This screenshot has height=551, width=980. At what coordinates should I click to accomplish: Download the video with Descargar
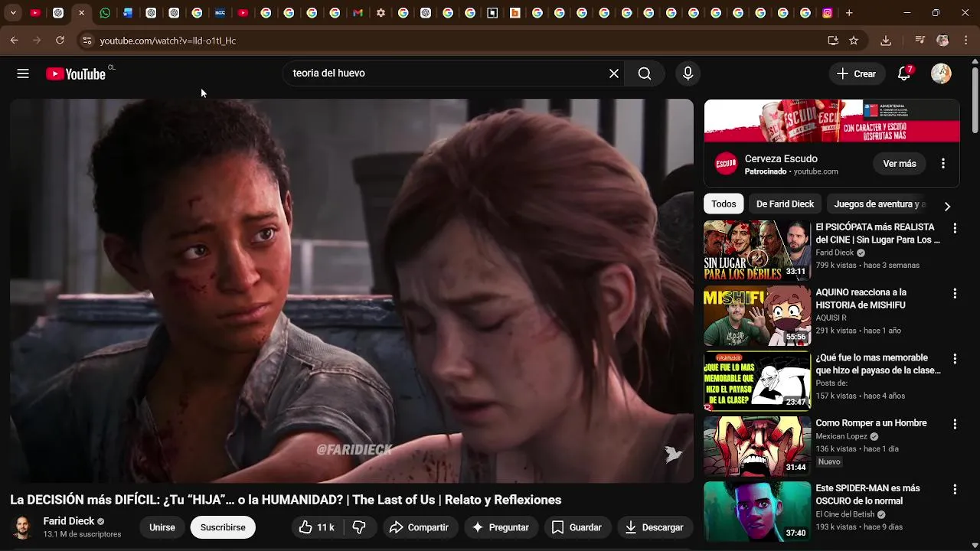click(654, 527)
